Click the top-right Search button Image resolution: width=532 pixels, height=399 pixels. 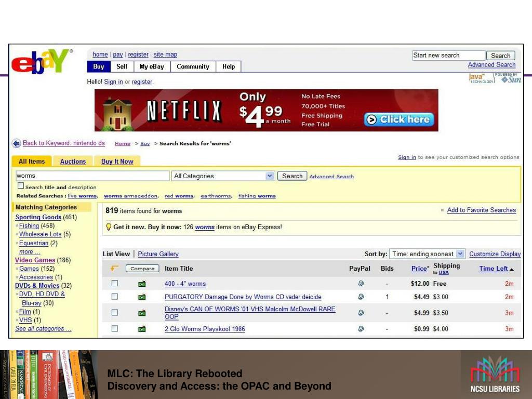pos(500,55)
